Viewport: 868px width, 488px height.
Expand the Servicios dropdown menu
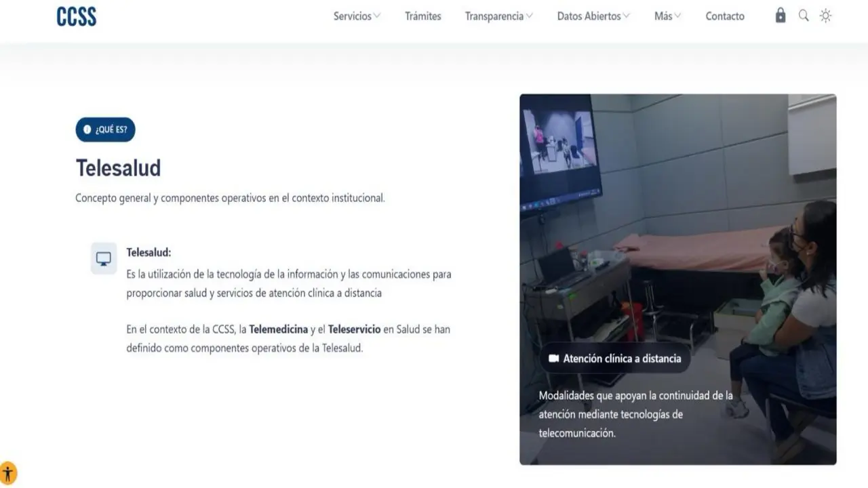pos(357,16)
